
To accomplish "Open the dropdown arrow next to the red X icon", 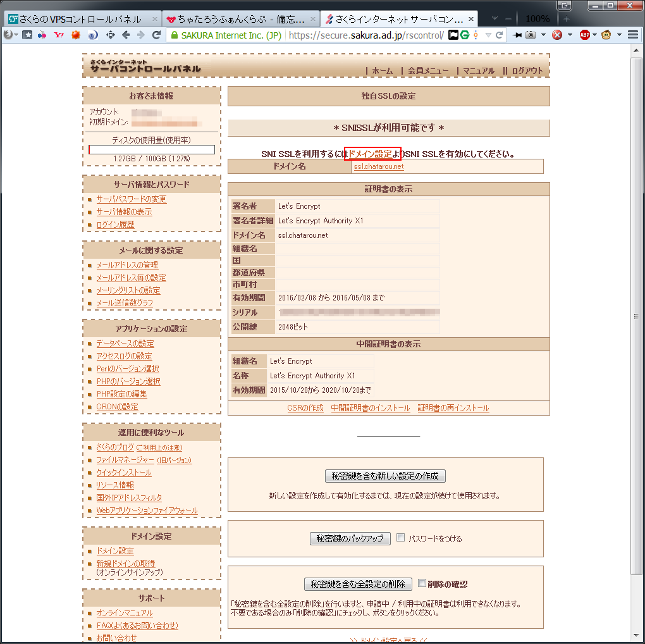I will click(570, 35).
